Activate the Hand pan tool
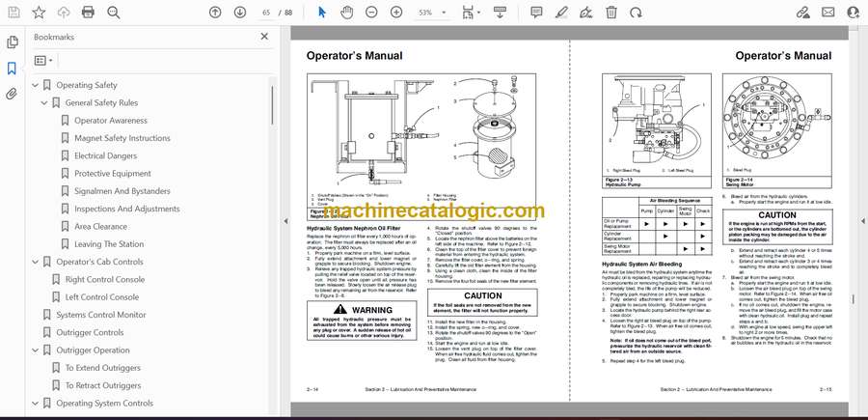The width and height of the screenshot is (868, 420). [346, 13]
